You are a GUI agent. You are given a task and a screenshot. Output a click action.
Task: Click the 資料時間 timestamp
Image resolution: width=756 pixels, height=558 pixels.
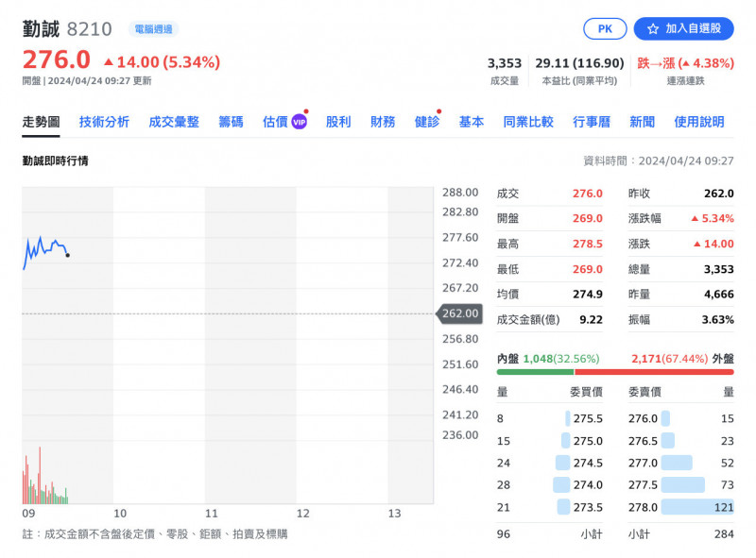click(x=659, y=161)
